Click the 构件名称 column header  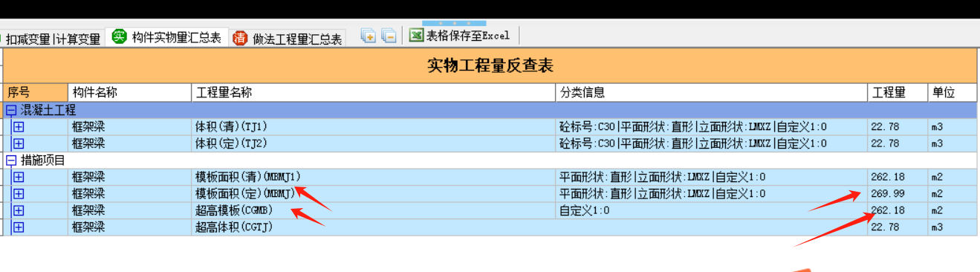130,93
